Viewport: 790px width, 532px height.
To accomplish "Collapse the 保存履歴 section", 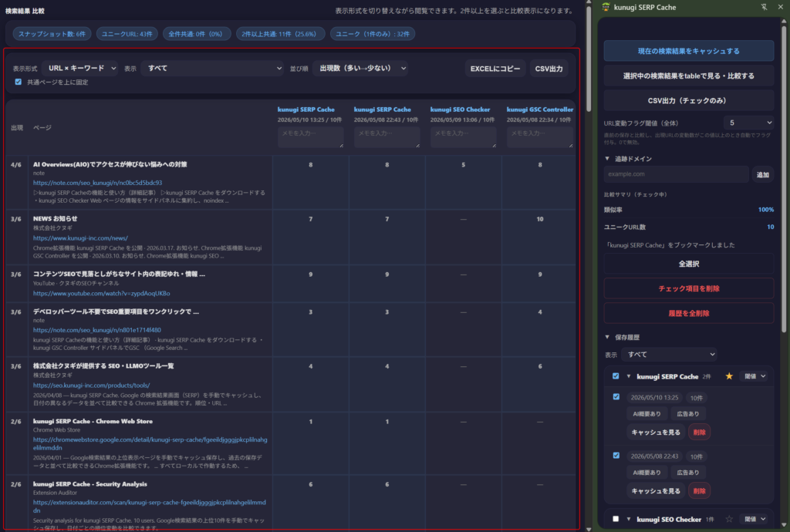I will 607,337.
